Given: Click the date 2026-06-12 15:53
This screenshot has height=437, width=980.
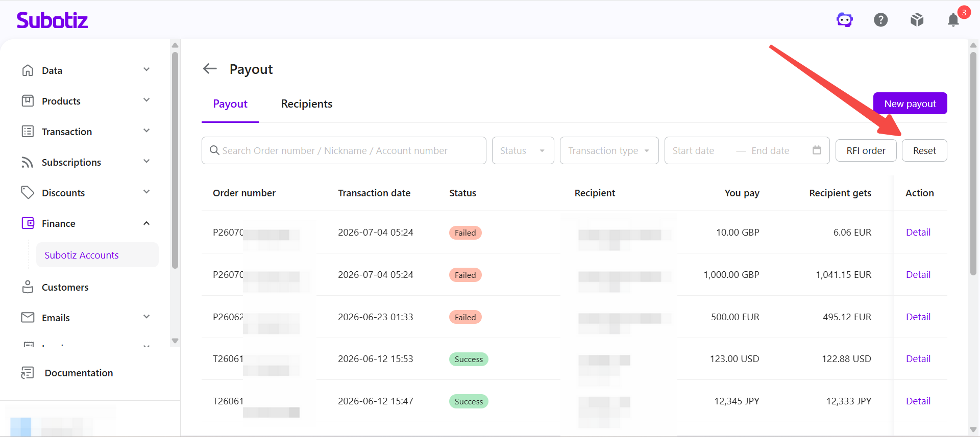Looking at the screenshot, I should click(376, 359).
